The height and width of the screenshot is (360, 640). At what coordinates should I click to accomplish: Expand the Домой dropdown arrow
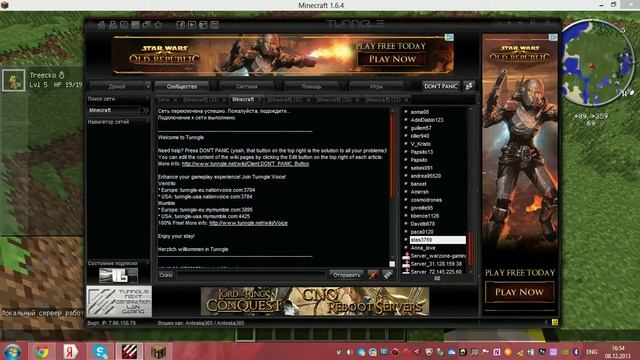(x=147, y=86)
